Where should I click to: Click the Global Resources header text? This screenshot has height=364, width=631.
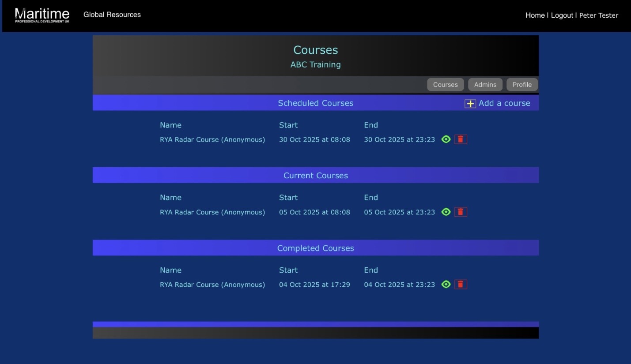[x=112, y=15]
